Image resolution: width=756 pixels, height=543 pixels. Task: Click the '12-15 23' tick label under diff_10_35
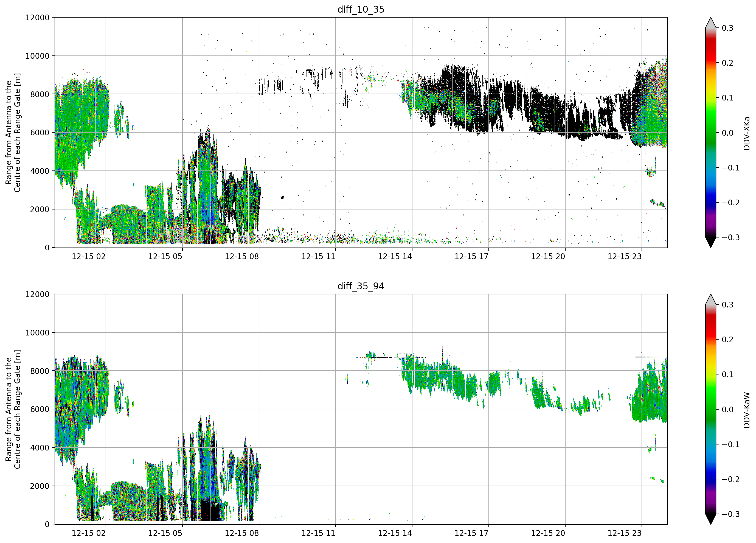(625, 256)
